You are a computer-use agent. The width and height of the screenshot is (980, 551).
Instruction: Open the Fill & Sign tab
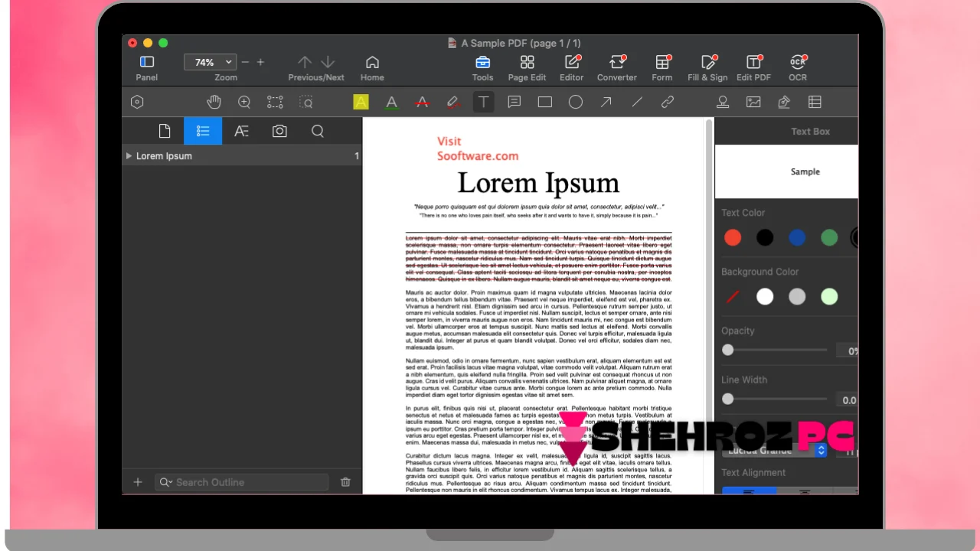point(707,67)
